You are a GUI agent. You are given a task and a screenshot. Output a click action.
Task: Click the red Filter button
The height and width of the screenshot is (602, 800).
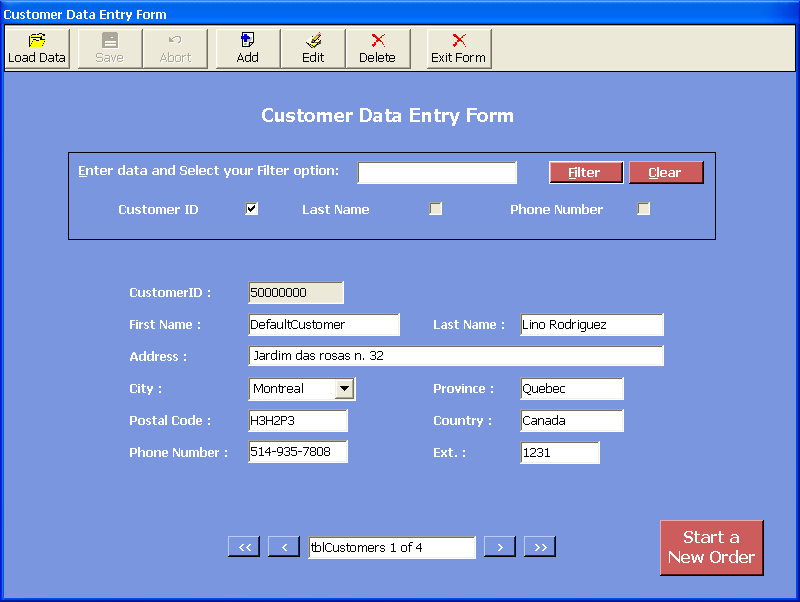tap(586, 172)
